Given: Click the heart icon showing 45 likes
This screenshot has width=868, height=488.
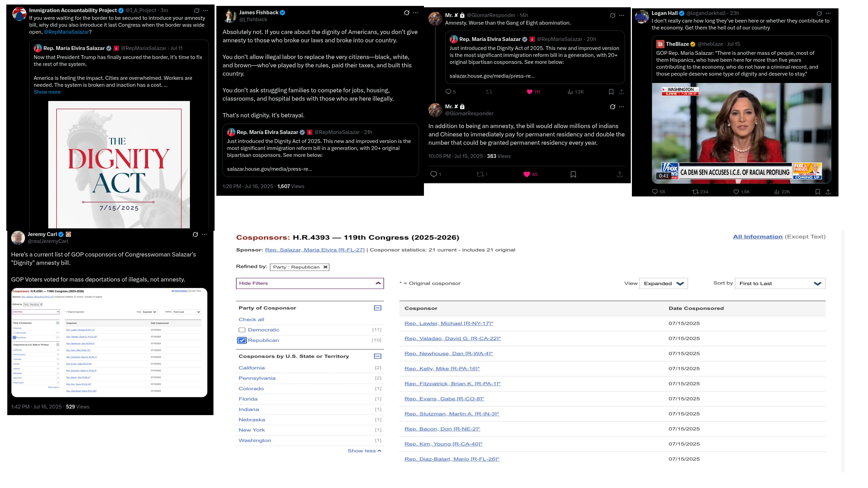Looking at the screenshot, I should point(527,175).
